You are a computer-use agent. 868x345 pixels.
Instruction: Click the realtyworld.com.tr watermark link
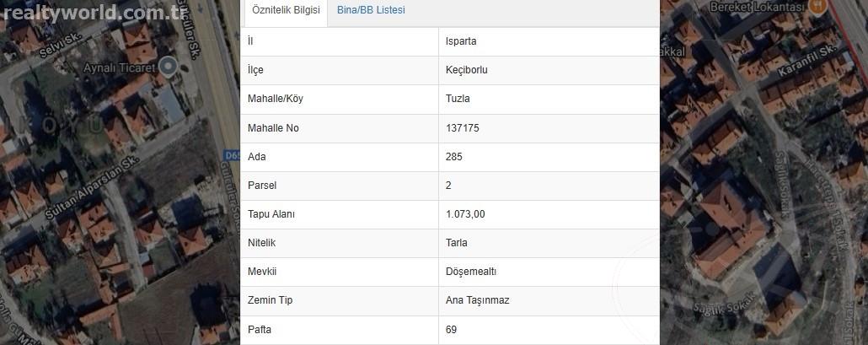(x=94, y=12)
